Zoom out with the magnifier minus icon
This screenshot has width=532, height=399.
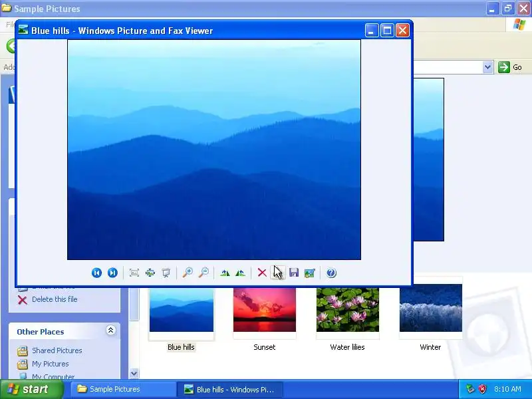[x=203, y=273]
